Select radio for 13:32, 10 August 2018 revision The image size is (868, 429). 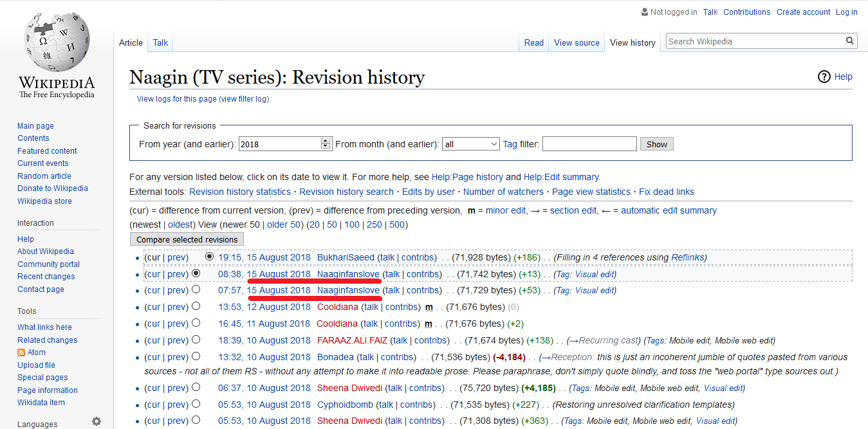click(196, 356)
